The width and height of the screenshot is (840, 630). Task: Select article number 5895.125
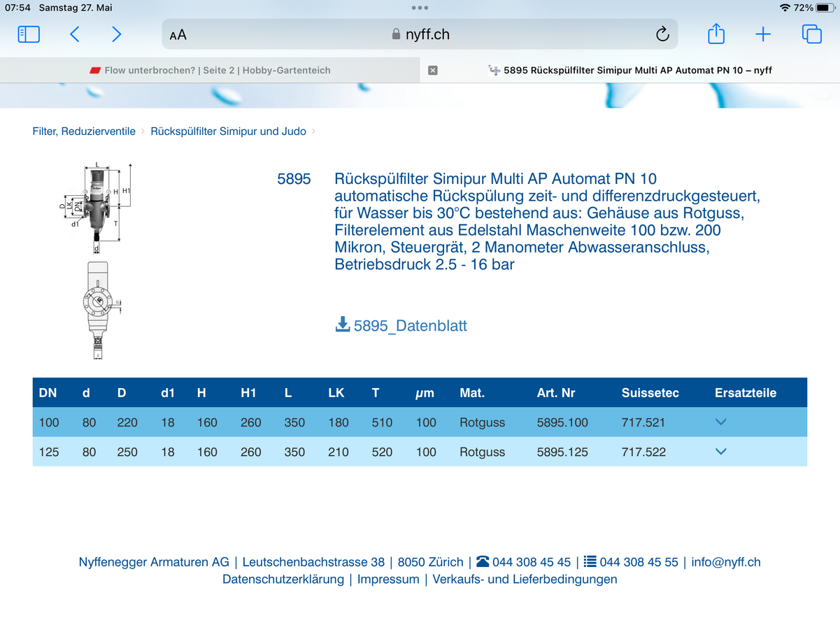pyautogui.click(x=562, y=452)
